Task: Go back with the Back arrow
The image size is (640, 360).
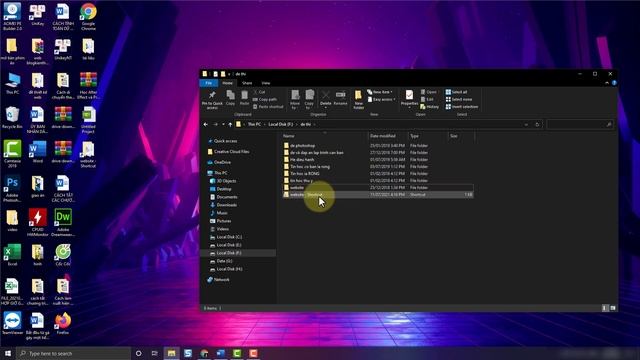Action: [x=206, y=124]
